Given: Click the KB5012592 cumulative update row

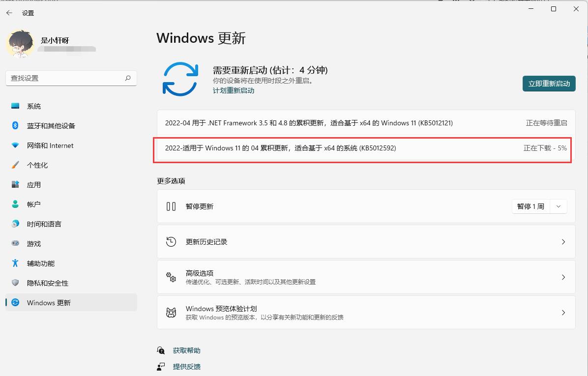Looking at the screenshot, I should [x=366, y=148].
